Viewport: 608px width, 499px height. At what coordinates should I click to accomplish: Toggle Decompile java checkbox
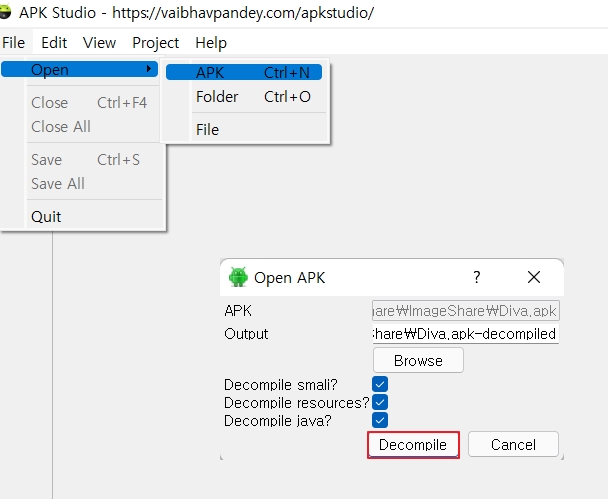tap(380, 420)
